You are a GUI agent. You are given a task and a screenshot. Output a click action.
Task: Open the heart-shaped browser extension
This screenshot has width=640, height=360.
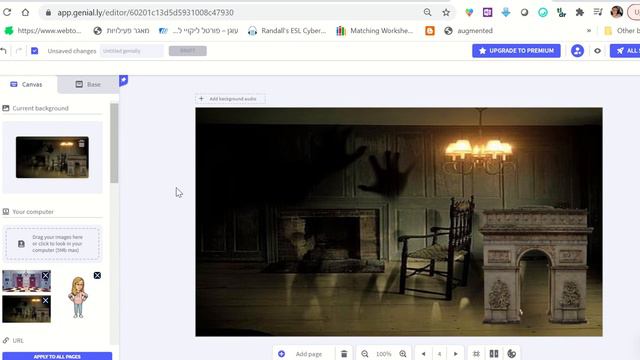[469, 13]
